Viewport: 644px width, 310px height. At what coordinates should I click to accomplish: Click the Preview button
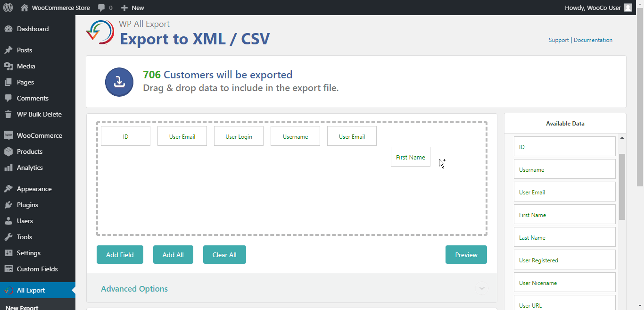pyautogui.click(x=466, y=255)
